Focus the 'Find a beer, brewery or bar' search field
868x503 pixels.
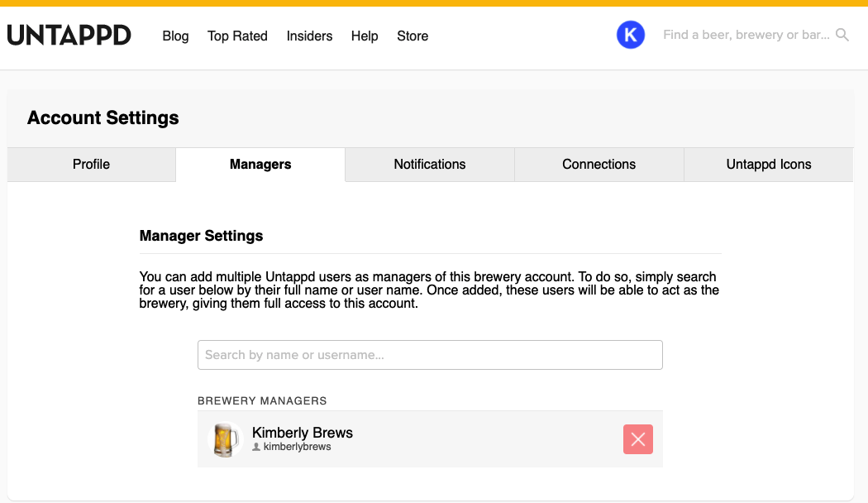[746, 35]
